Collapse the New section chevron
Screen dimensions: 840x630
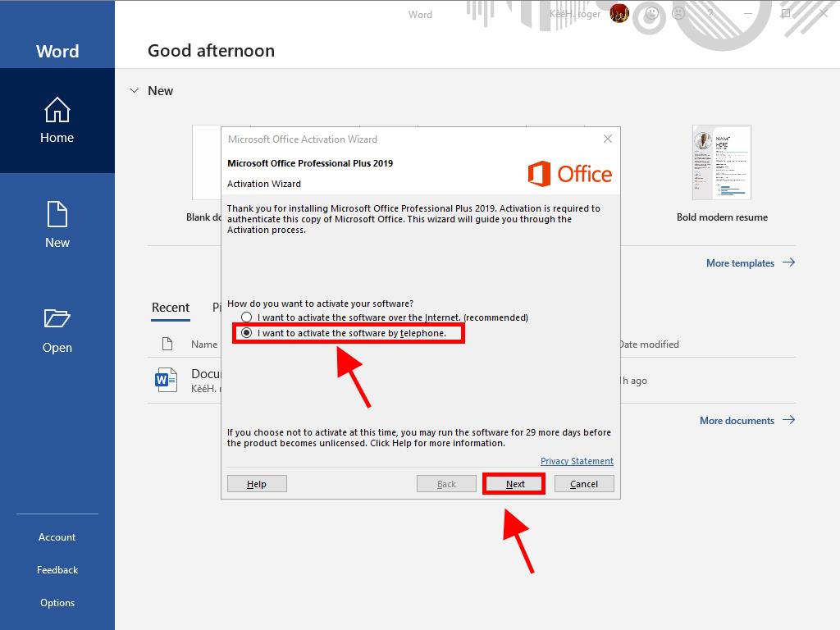click(134, 91)
